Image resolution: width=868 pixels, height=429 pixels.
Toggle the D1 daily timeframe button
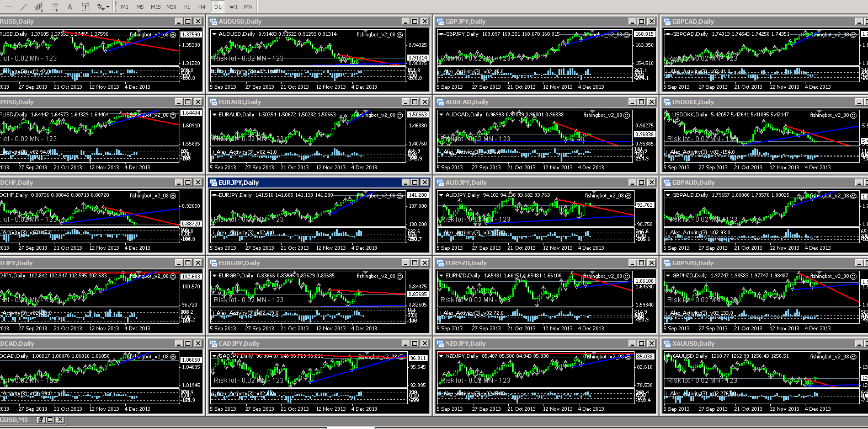[x=217, y=7]
